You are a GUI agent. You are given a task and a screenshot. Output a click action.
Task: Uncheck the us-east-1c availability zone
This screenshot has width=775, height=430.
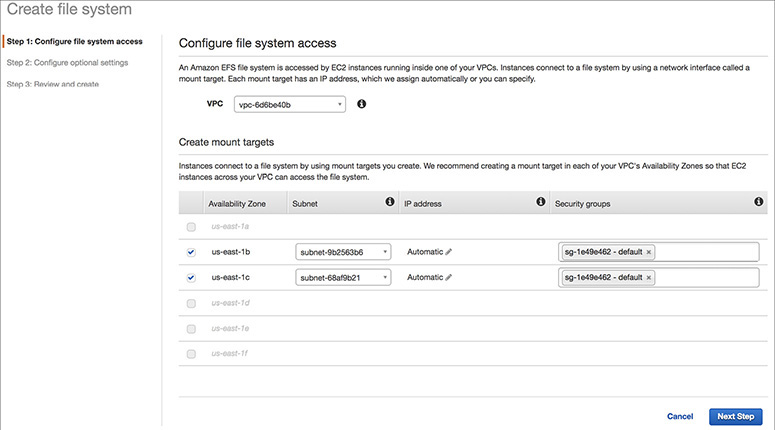191,277
